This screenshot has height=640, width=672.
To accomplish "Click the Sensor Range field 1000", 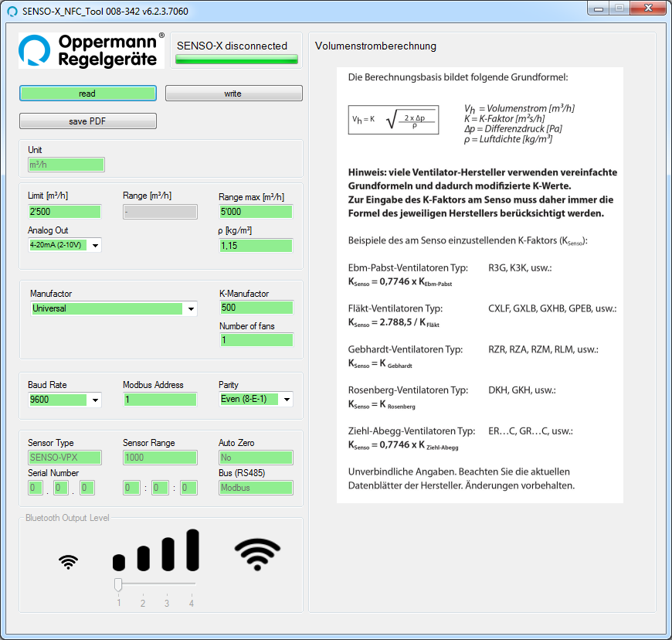I will coord(160,458).
